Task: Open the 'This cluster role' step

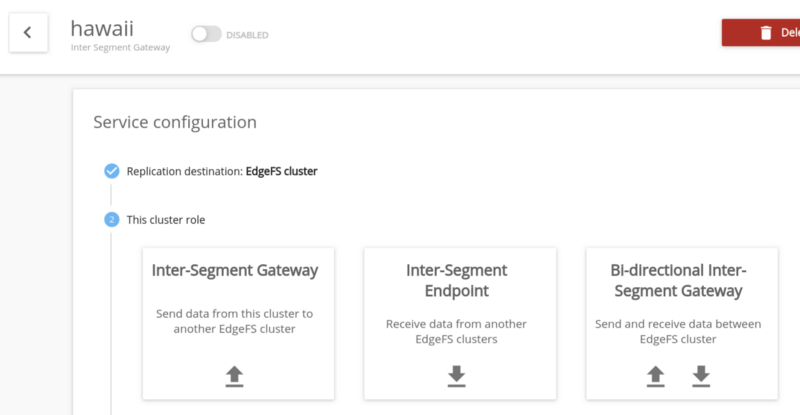Action: tap(166, 219)
